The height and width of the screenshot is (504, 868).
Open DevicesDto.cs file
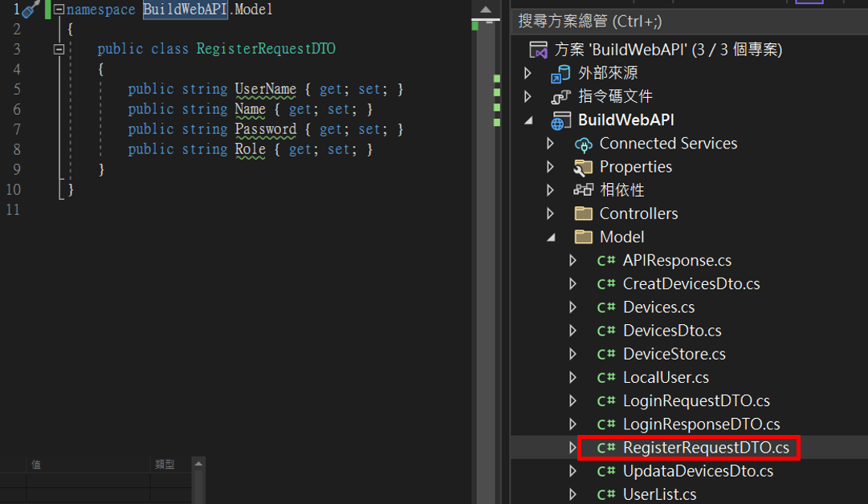(672, 331)
